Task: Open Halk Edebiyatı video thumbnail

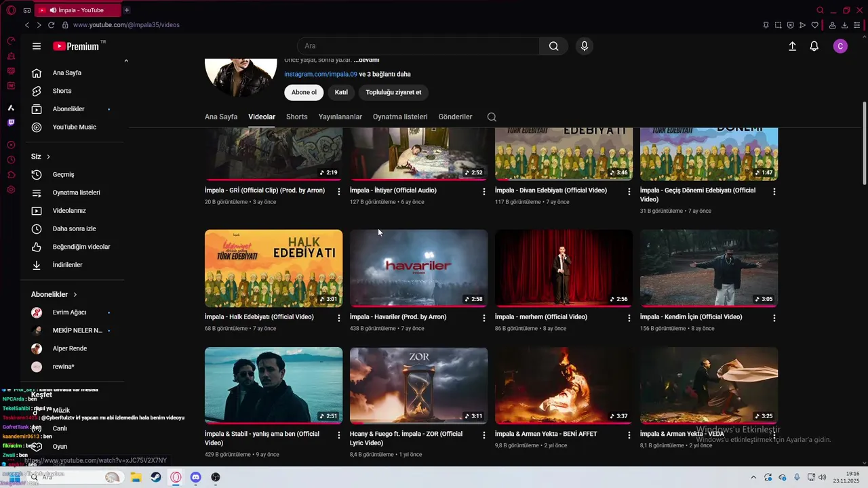Action: click(x=273, y=268)
